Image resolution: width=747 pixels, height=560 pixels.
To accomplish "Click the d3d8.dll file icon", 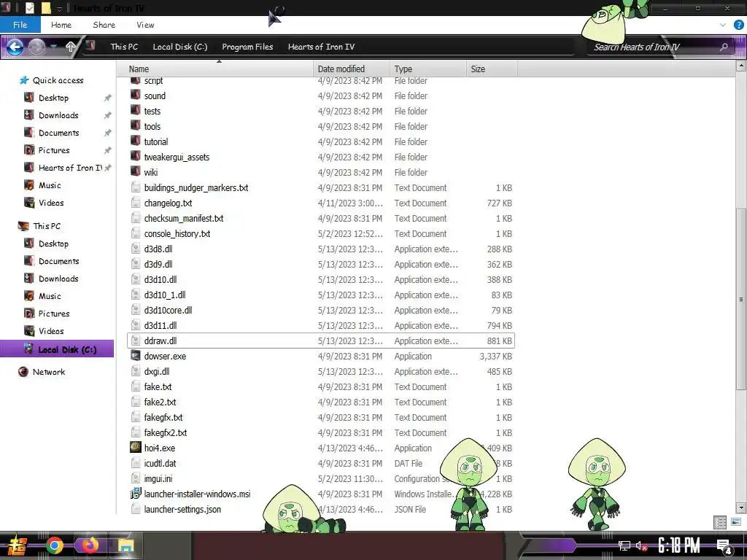I will coord(136,249).
